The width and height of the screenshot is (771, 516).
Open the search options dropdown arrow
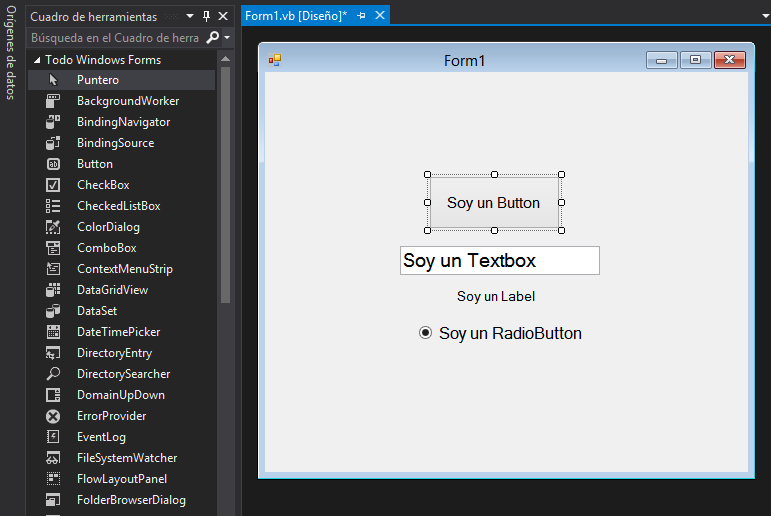tap(227, 37)
